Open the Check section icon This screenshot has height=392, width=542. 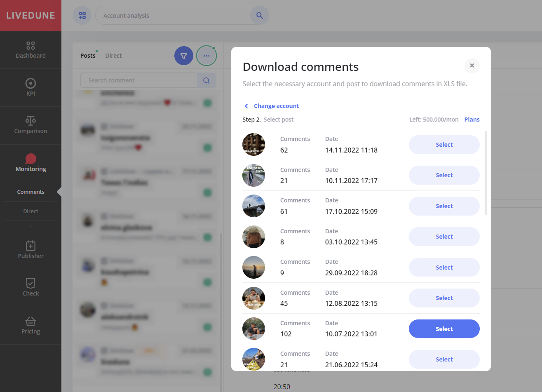pos(31,283)
